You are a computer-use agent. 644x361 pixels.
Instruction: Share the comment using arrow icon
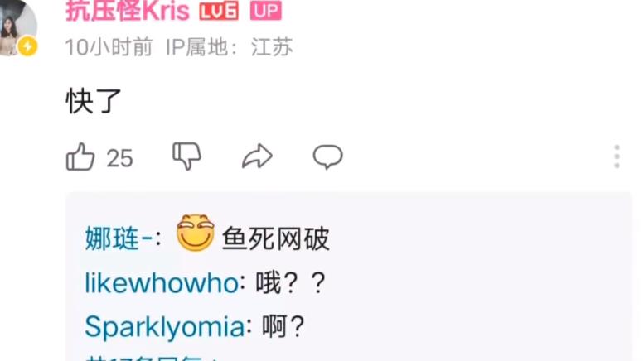pyautogui.click(x=257, y=156)
